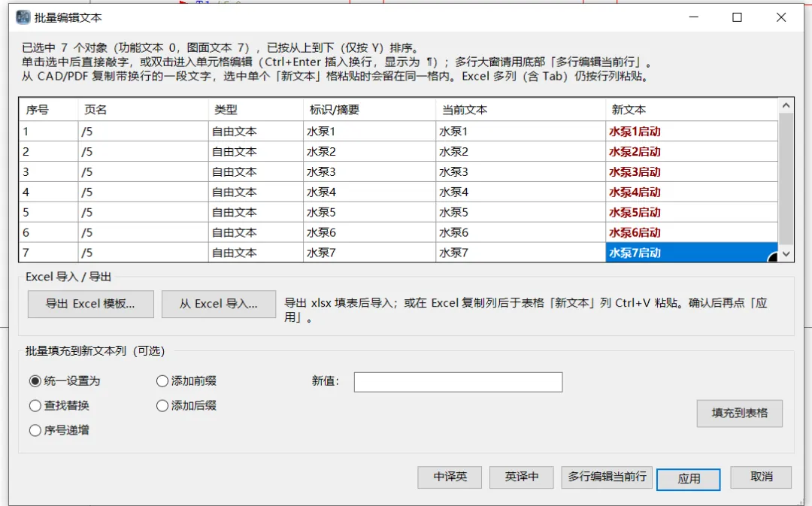Click the 英译中 translate button
This screenshot has width=812, height=506.
tap(522, 477)
